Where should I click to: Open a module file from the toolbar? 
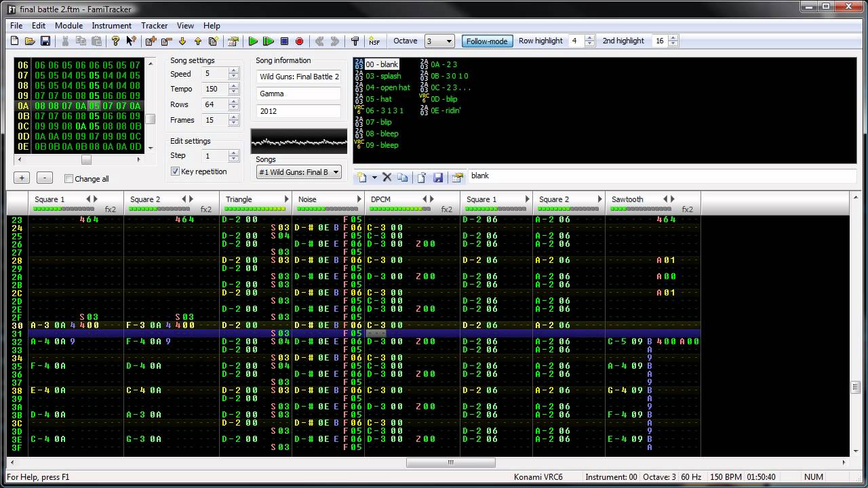(x=30, y=41)
